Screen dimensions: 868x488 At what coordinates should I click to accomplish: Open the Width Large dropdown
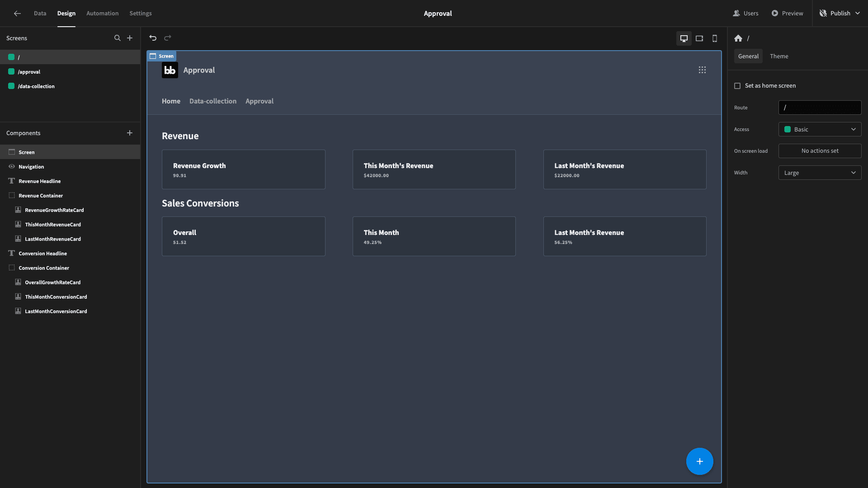(820, 173)
